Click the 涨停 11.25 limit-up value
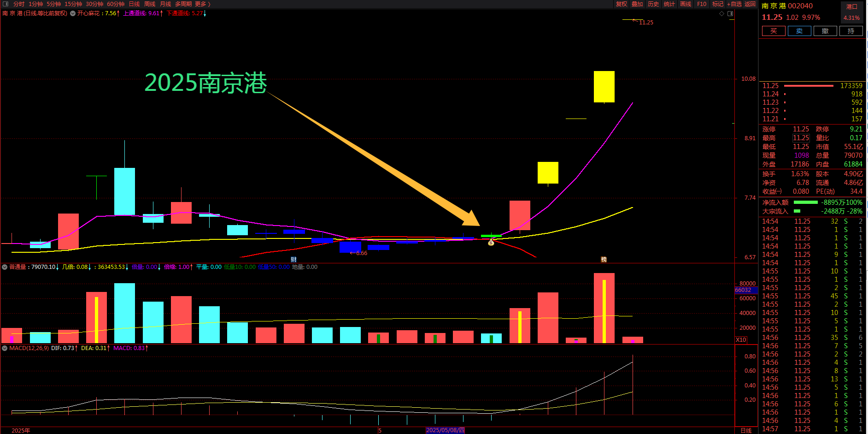 pos(801,129)
